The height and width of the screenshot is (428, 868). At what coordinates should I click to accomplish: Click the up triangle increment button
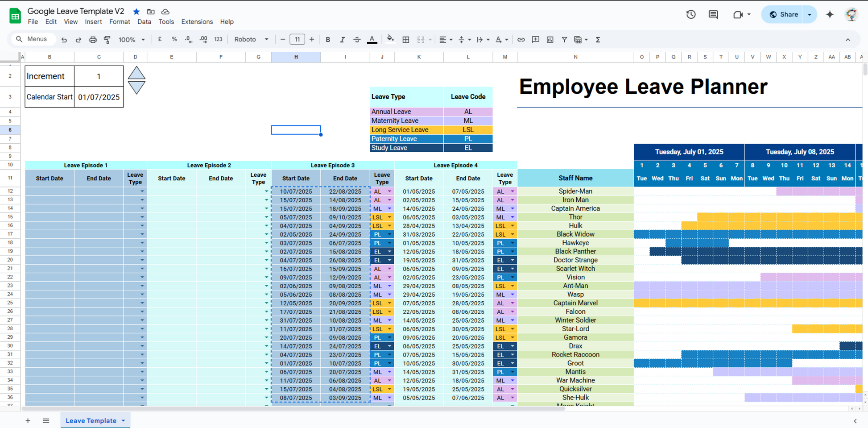136,73
